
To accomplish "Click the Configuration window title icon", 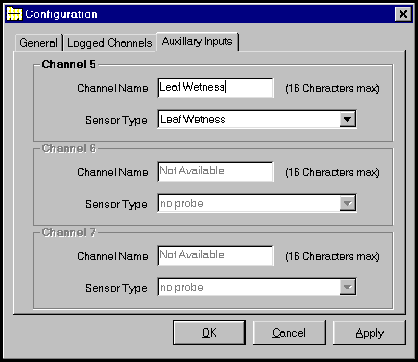I will tap(15, 14).
